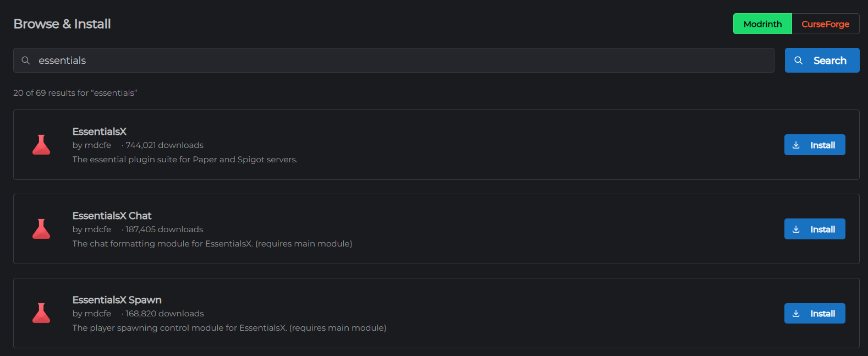Click "20 of 69 results" text
Image resolution: width=868 pixels, height=356 pixels.
[x=75, y=93]
